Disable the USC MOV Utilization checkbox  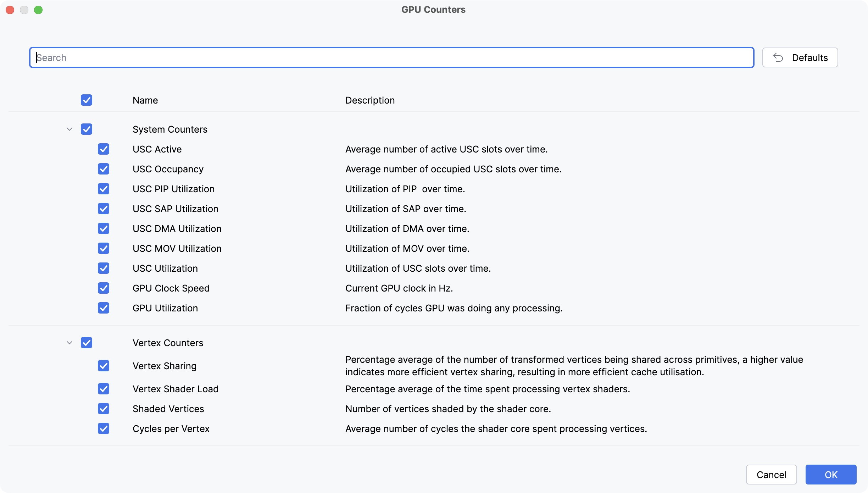[104, 248]
